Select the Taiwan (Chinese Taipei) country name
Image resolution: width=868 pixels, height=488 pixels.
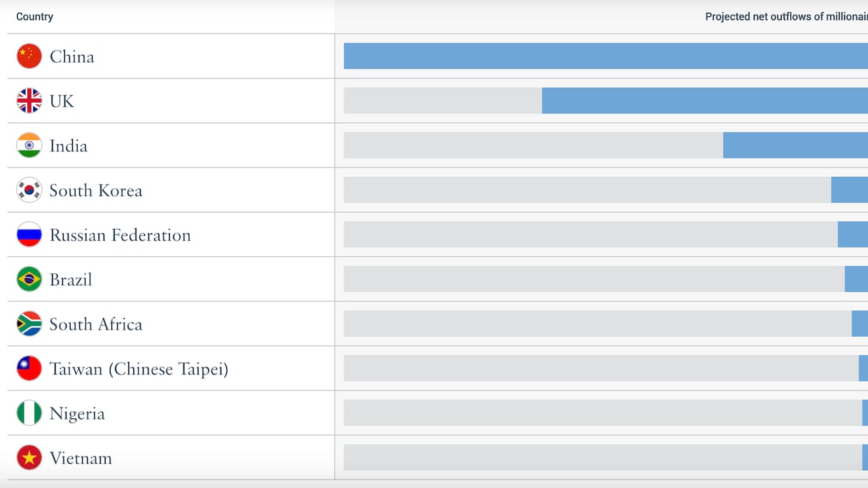[x=138, y=369]
